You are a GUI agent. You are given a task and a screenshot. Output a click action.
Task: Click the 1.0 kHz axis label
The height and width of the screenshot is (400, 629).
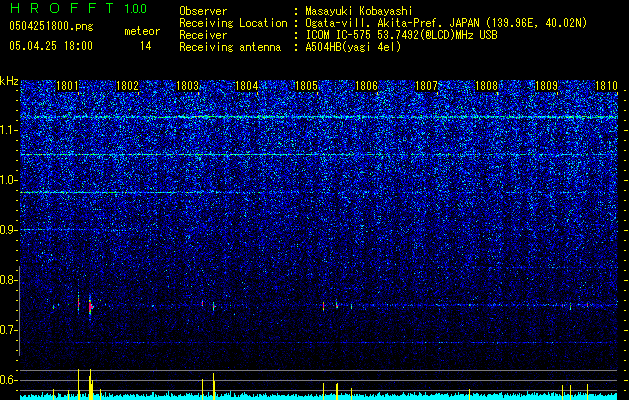click(x=9, y=180)
